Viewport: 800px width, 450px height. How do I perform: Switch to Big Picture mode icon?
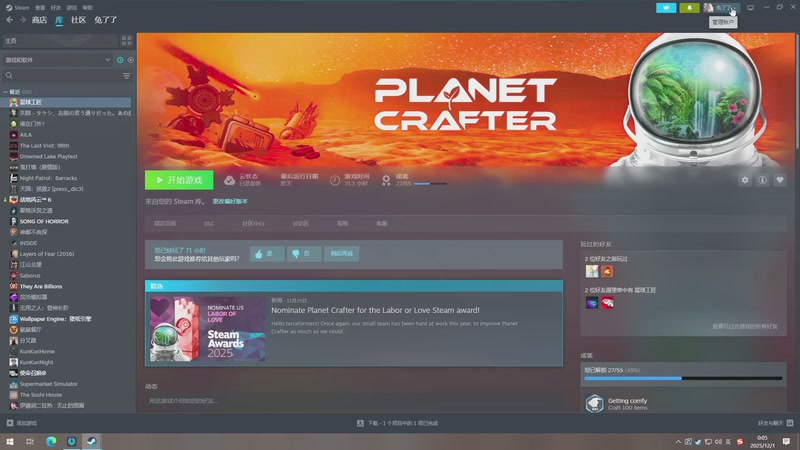(750, 8)
